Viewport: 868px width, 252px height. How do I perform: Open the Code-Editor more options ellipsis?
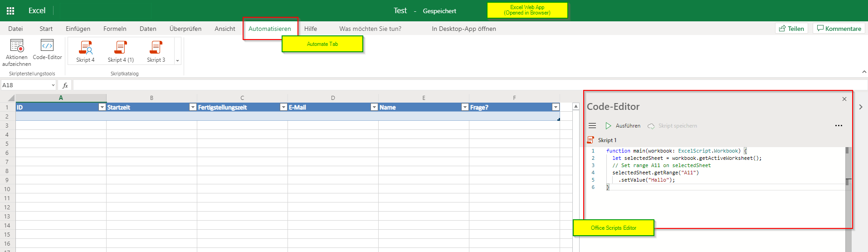[x=839, y=126]
